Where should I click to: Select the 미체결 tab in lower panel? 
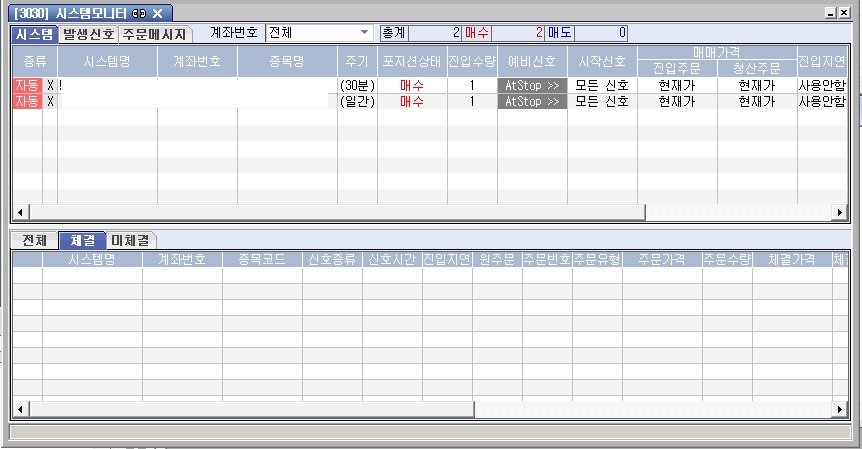tap(133, 240)
